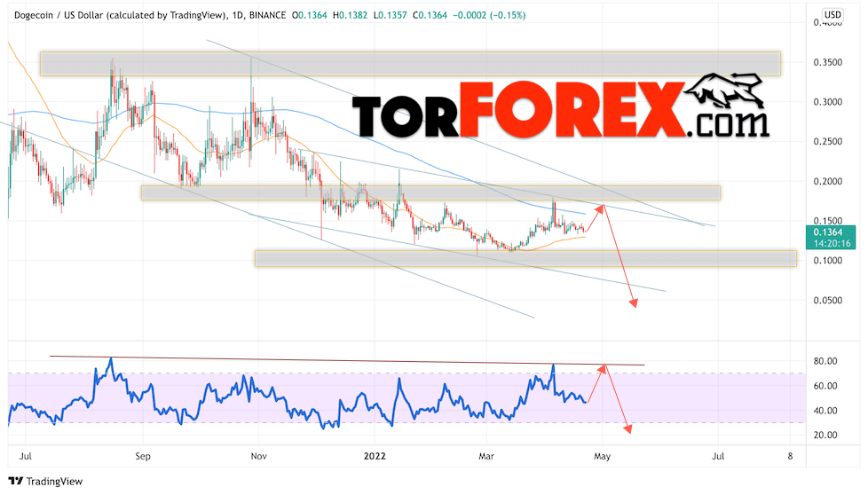Click the BINANCE exchange label
The width and height of the screenshot is (868, 495).
coord(267,15)
